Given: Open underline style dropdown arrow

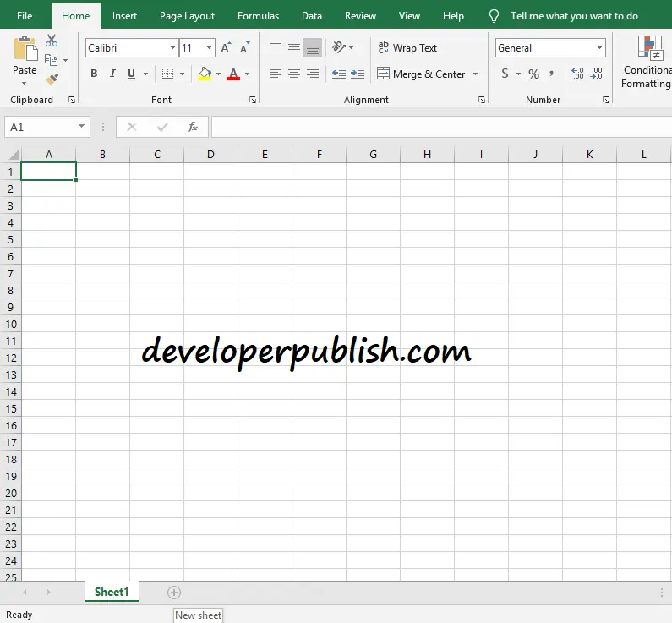Looking at the screenshot, I should click(x=145, y=74).
